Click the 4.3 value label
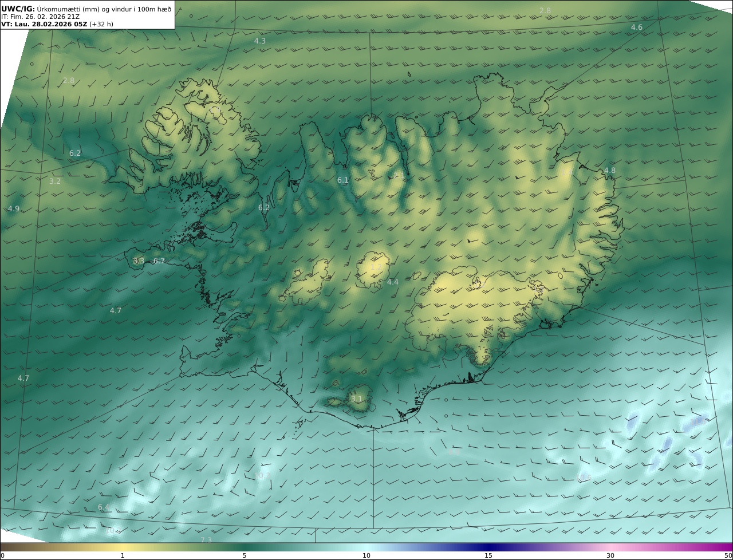 [x=260, y=41]
